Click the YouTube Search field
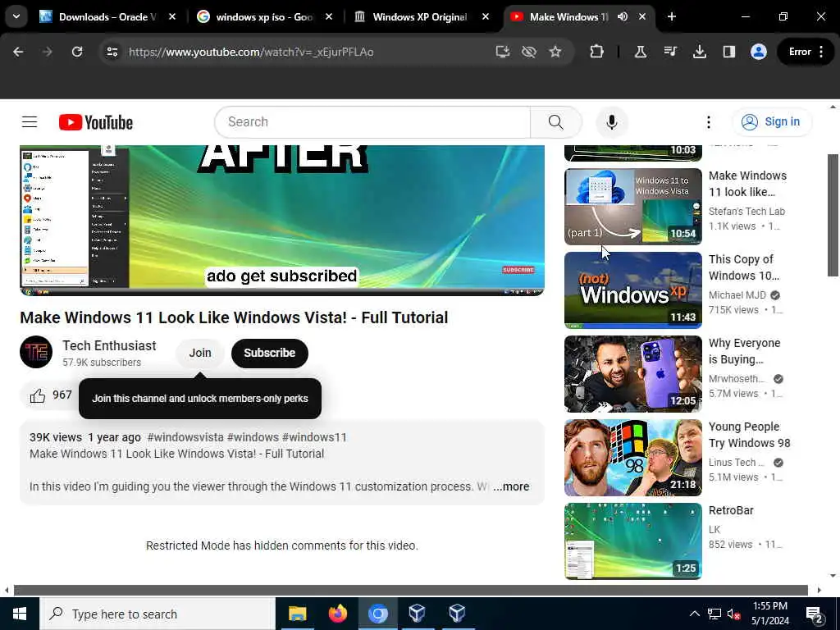This screenshot has width=840, height=630. [x=372, y=122]
